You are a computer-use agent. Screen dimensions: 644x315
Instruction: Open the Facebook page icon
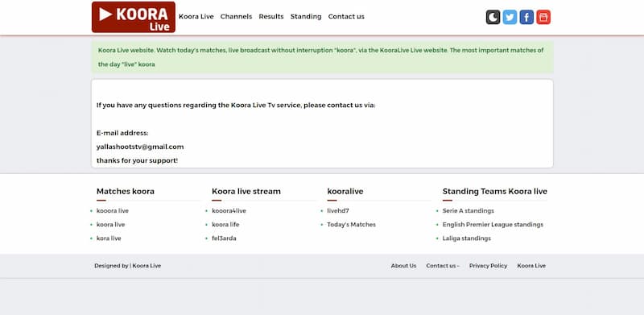click(x=526, y=17)
